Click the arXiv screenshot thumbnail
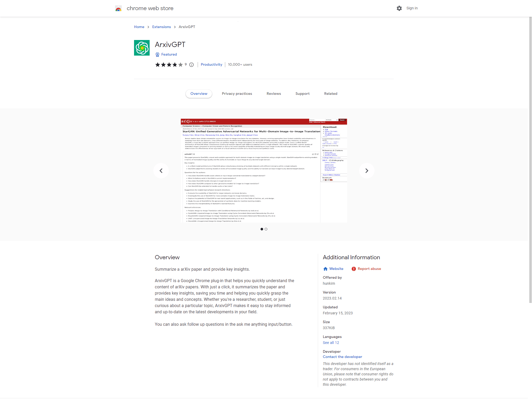The width and height of the screenshot is (532, 399). 264,171
